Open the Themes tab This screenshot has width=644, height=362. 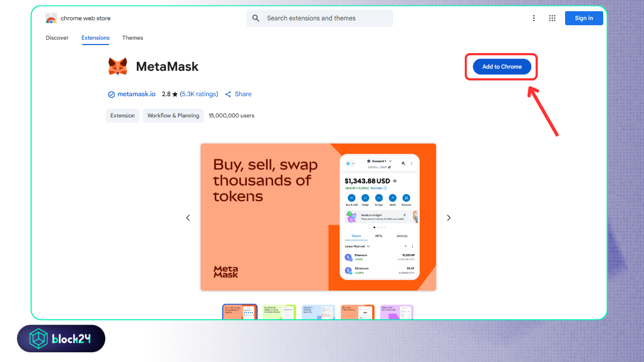pos(133,38)
